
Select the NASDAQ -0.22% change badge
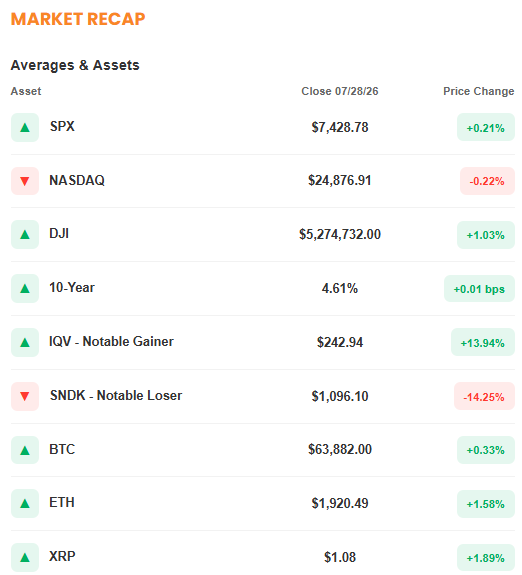point(487,181)
